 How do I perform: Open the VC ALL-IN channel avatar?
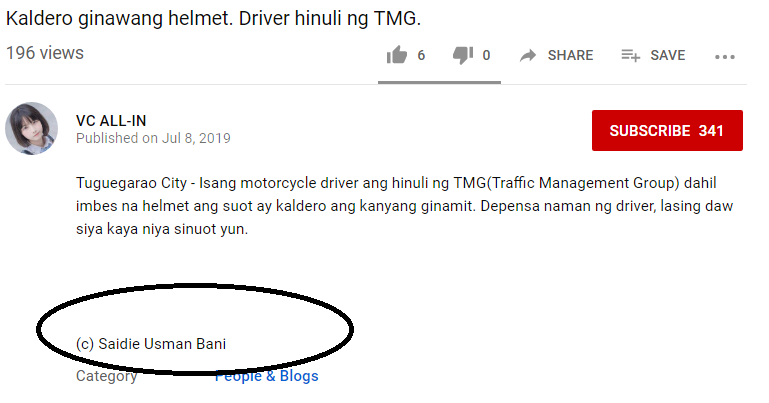[31, 128]
